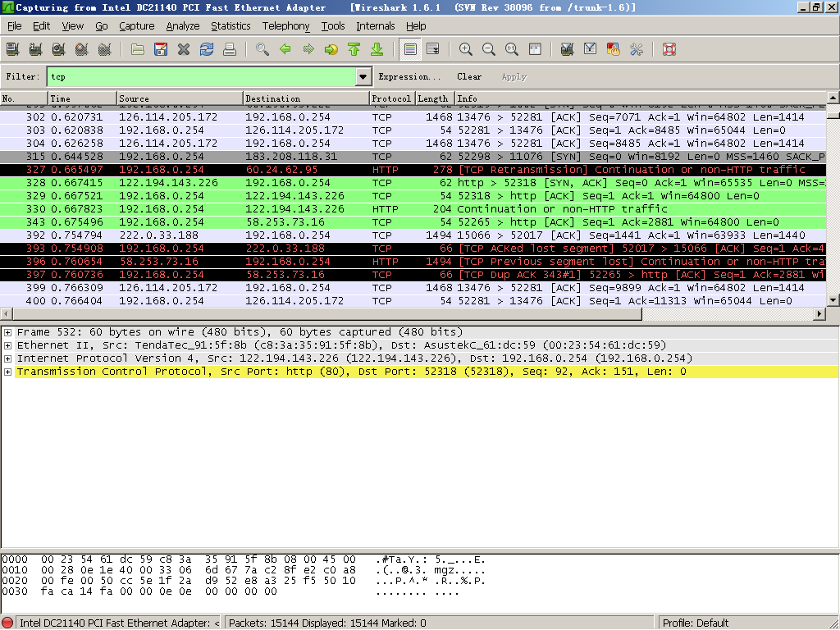Reset zoom to normal size 1:1
840x630 pixels.
pos(512,49)
